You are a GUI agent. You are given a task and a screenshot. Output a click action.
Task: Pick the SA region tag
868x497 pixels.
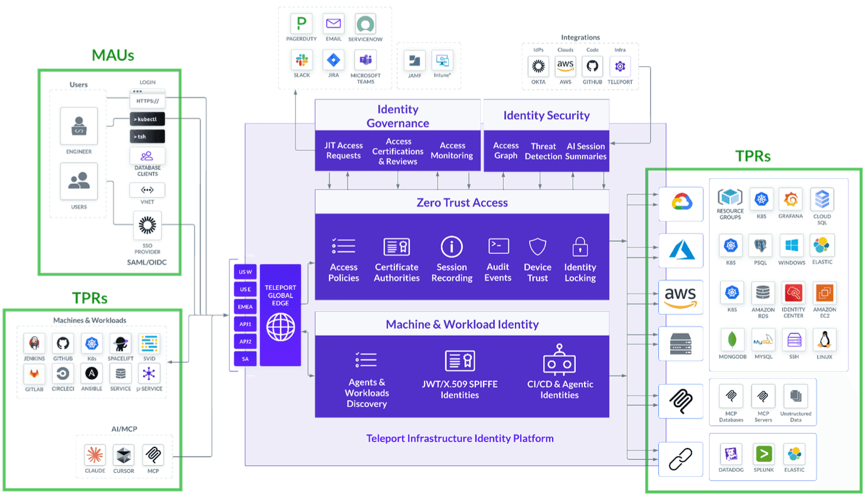[245, 359]
